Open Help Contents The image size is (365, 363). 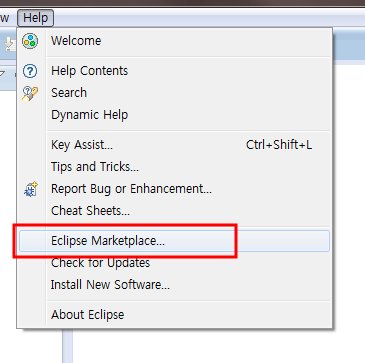pos(174,71)
